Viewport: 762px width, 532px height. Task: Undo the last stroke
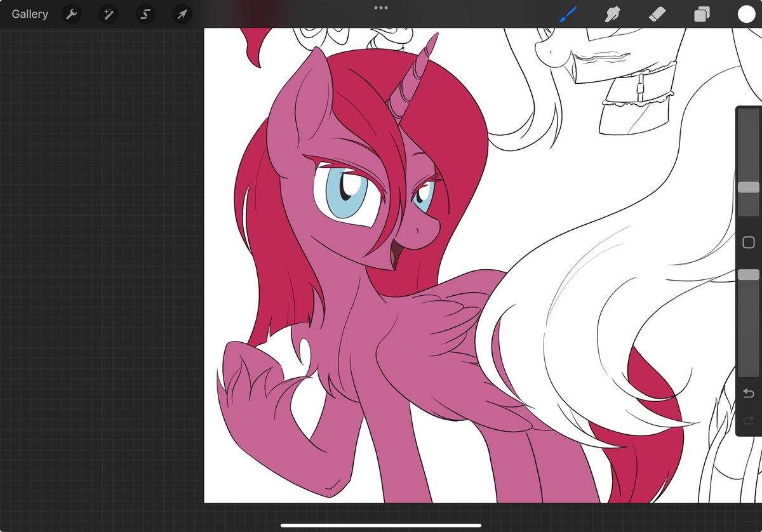(748, 394)
